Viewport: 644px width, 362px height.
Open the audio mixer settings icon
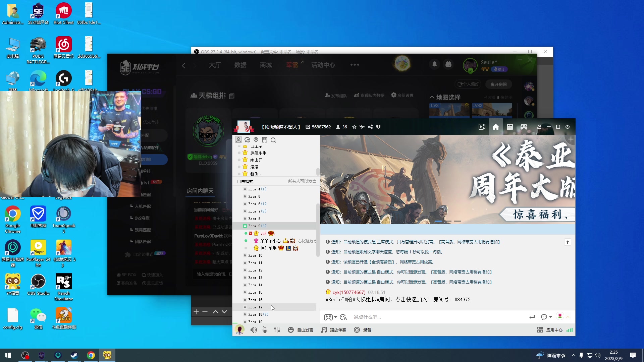[x=277, y=330]
